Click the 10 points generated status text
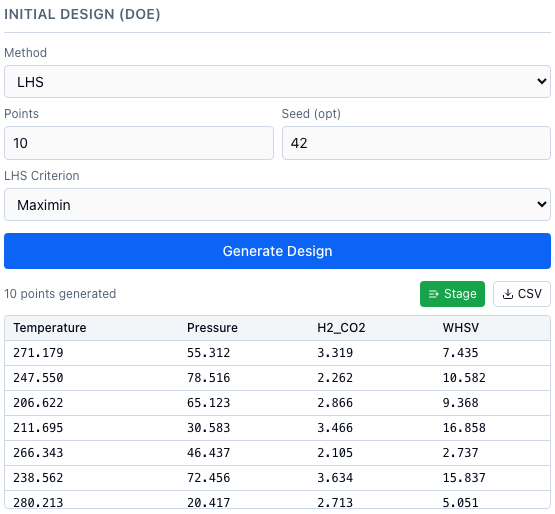 click(60, 294)
